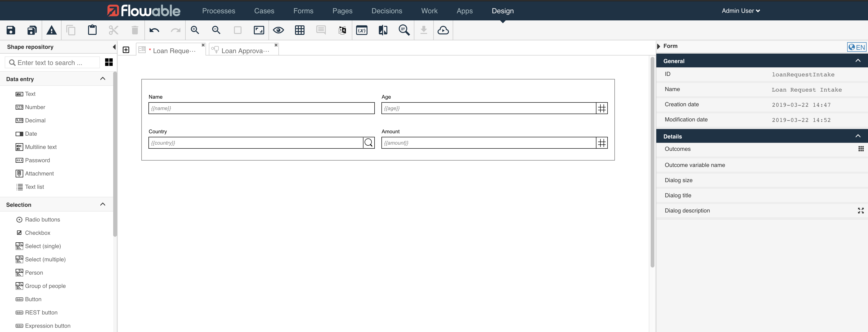
Task: Open the form validation warning icon
Action: coord(51,30)
